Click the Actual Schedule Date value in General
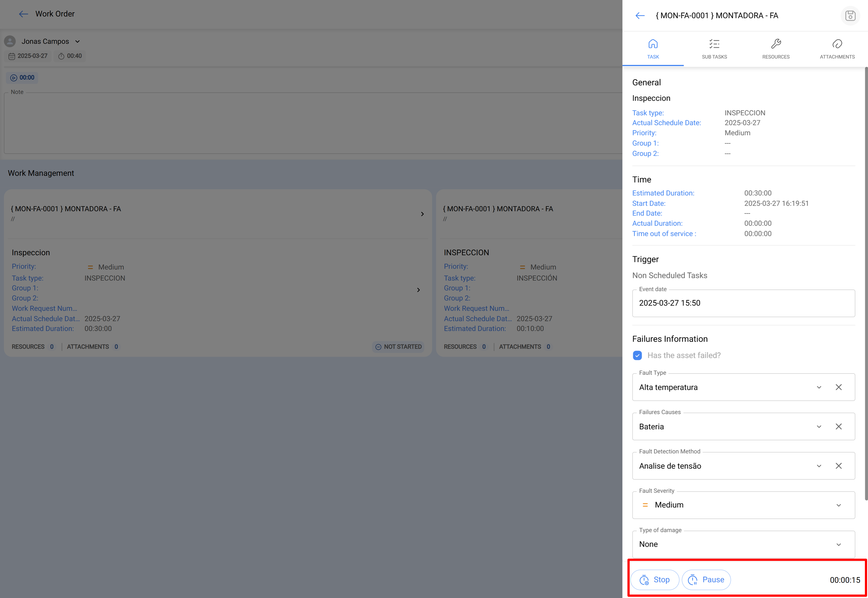The image size is (868, 598). coord(742,123)
